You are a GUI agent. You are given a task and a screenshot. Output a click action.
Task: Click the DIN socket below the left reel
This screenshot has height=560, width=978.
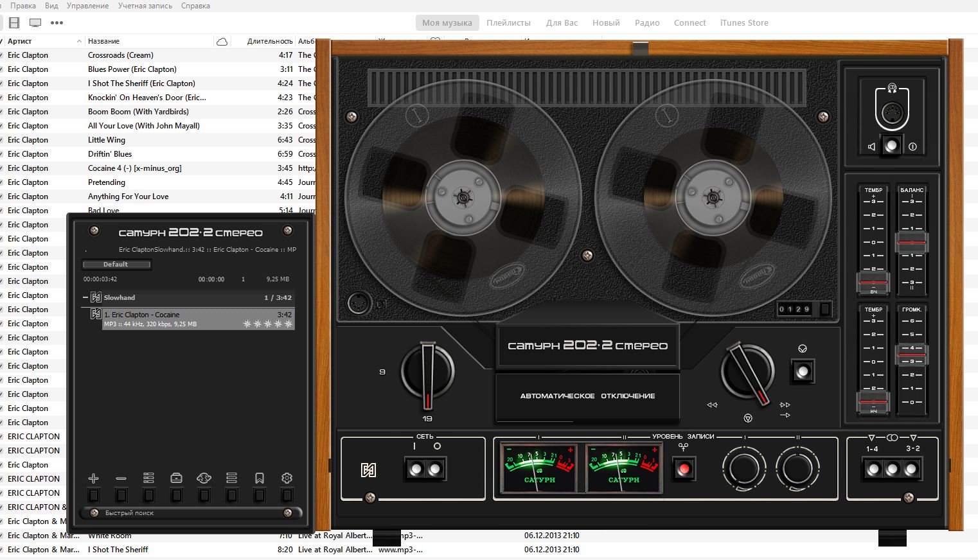[358, 302]
